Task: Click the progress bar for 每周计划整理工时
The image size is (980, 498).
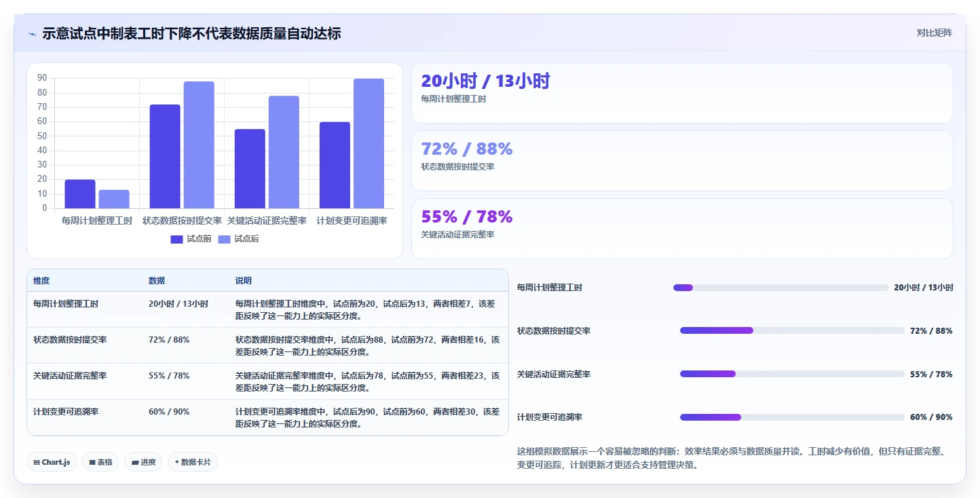Action: point(780,288)
